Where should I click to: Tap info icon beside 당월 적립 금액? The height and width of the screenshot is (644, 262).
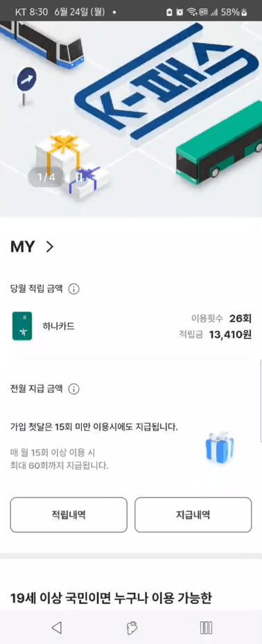(73, 289)
